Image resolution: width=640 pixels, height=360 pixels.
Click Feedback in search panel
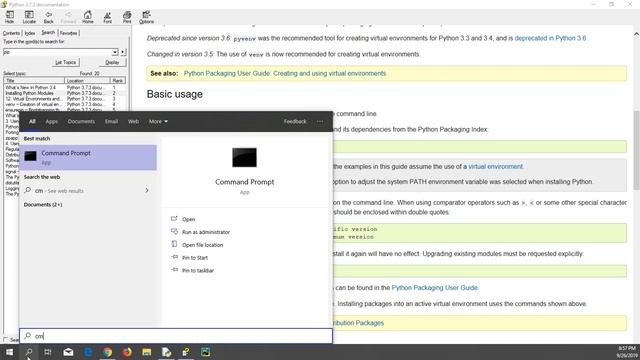(295, 122)
